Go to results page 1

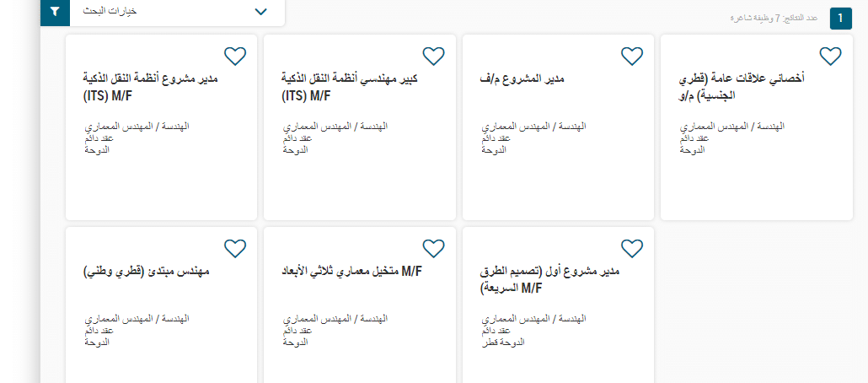(x=840, y=19)
